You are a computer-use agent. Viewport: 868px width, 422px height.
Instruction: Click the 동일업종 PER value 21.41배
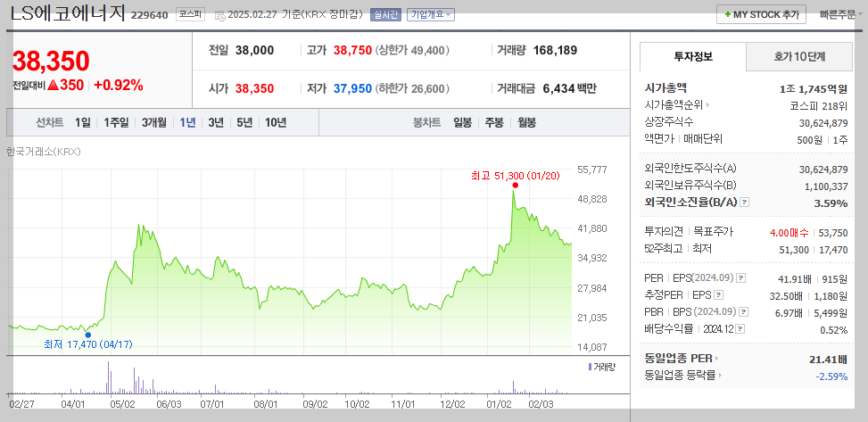point(828,360)
